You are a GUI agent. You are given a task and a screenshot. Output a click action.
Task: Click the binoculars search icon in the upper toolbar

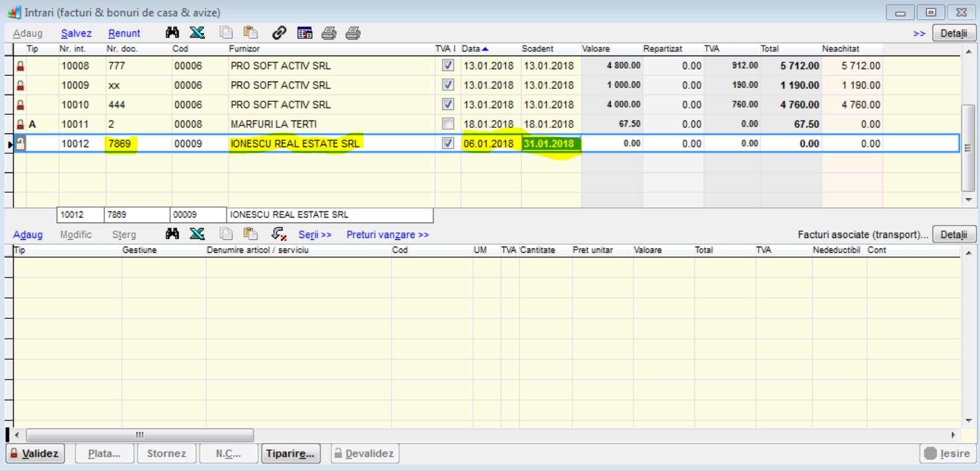coord(172,33)
